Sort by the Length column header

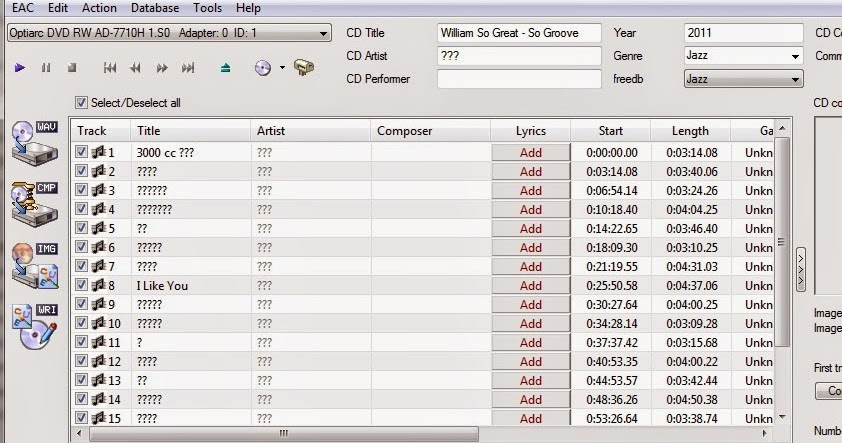click(690, 130)
